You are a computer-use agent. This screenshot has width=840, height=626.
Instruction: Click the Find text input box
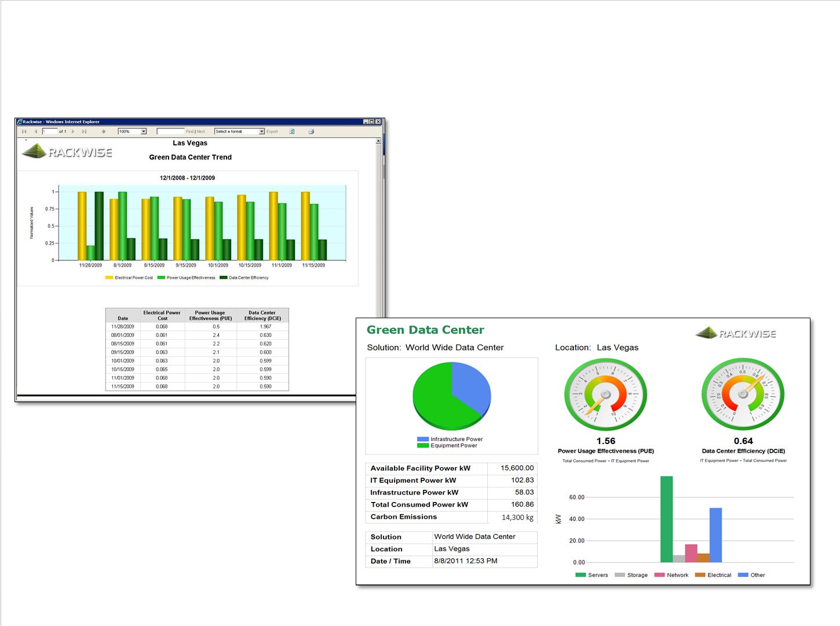[170, 132]
